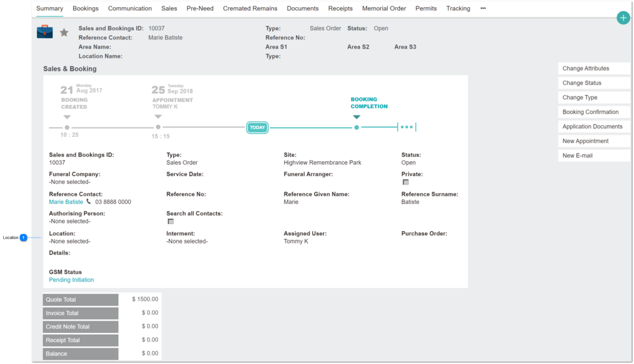The image size is (634, 364).
Task: Expand the Booking Created arrow on timeline
Action: 67,117
